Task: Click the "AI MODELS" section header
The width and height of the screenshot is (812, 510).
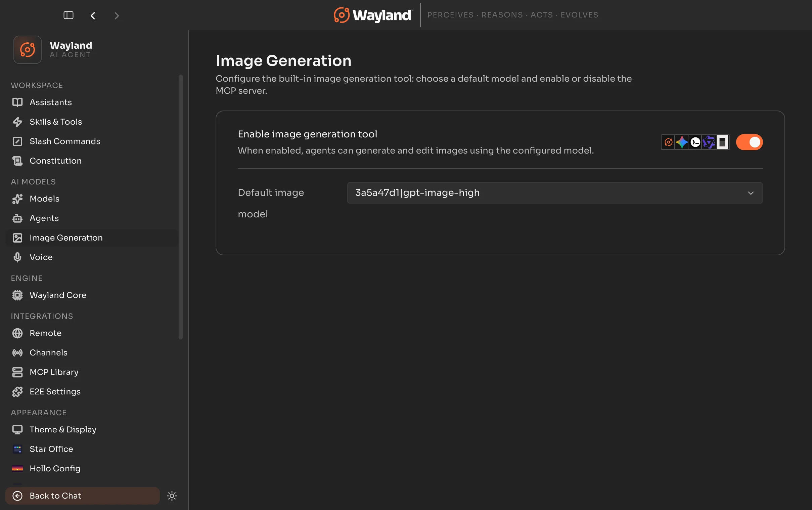Action: click(33, 182)
